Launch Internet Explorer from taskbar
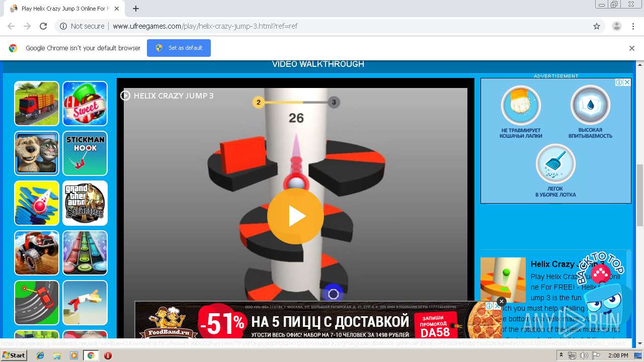 [40, 355]
